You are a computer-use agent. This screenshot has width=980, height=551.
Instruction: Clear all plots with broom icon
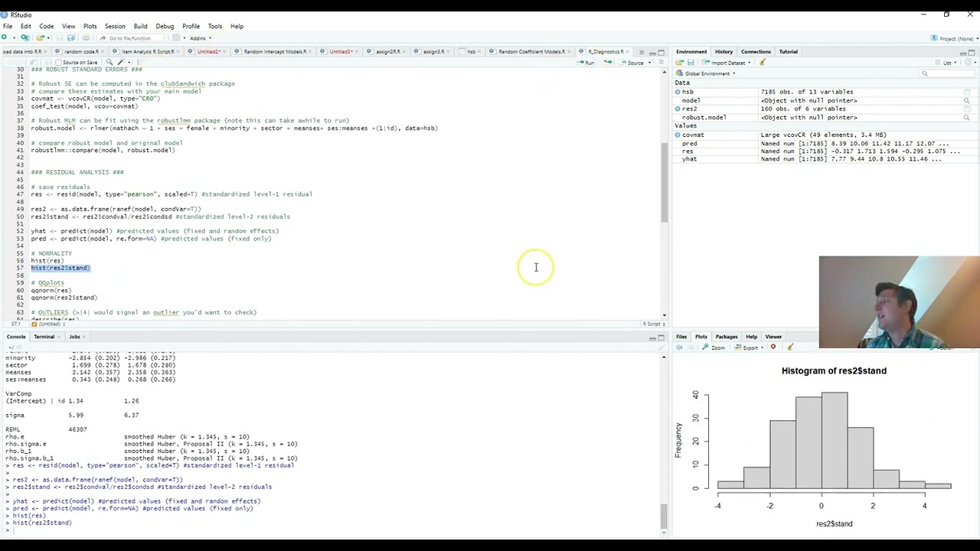coord(790,347)
